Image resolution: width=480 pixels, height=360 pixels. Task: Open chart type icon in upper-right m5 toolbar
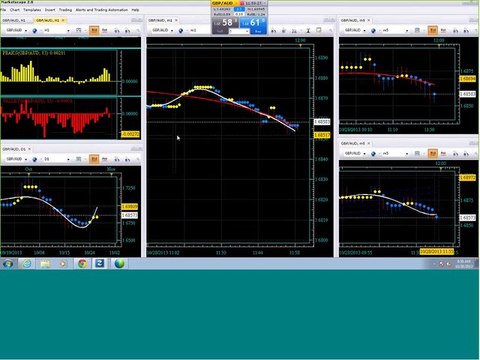417,30
